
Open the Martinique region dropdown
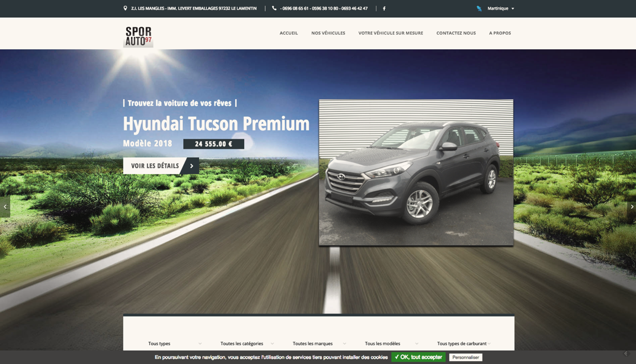500,8
